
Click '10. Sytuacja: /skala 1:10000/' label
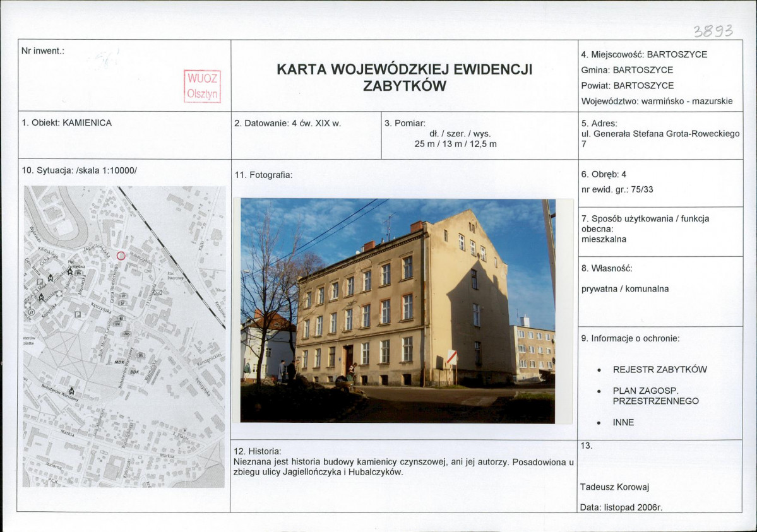coord(79,170)
